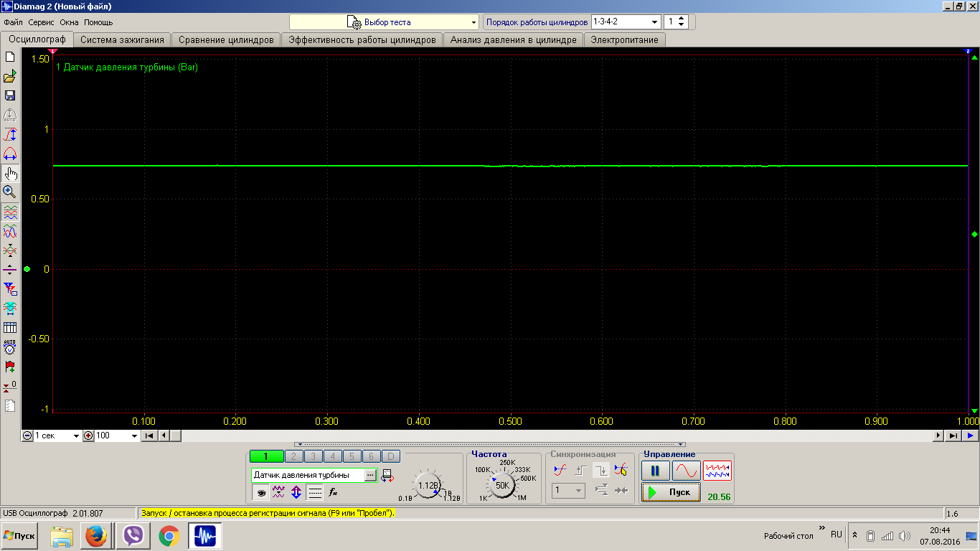Click the probe swap icon beside sensor name

[387, 475]
